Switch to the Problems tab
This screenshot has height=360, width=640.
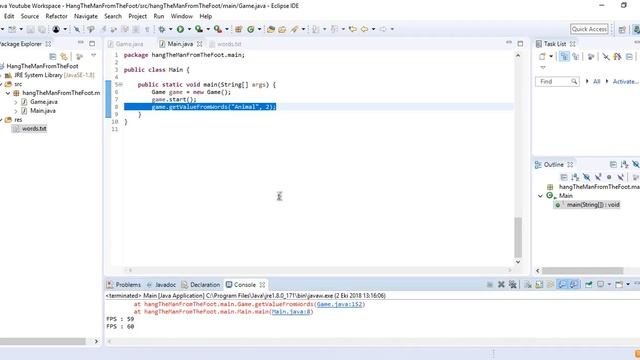point(124,284)
